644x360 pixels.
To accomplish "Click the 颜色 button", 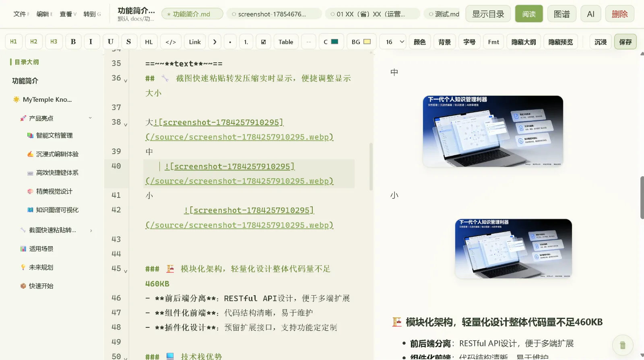I will pos(420,42).
